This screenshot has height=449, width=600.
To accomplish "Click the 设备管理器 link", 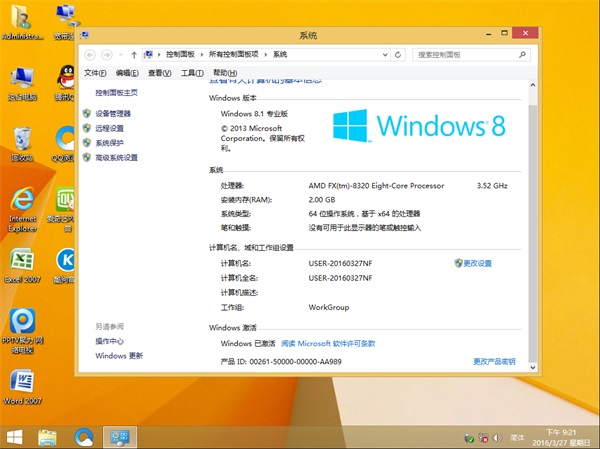I will [x=113, y=114].
